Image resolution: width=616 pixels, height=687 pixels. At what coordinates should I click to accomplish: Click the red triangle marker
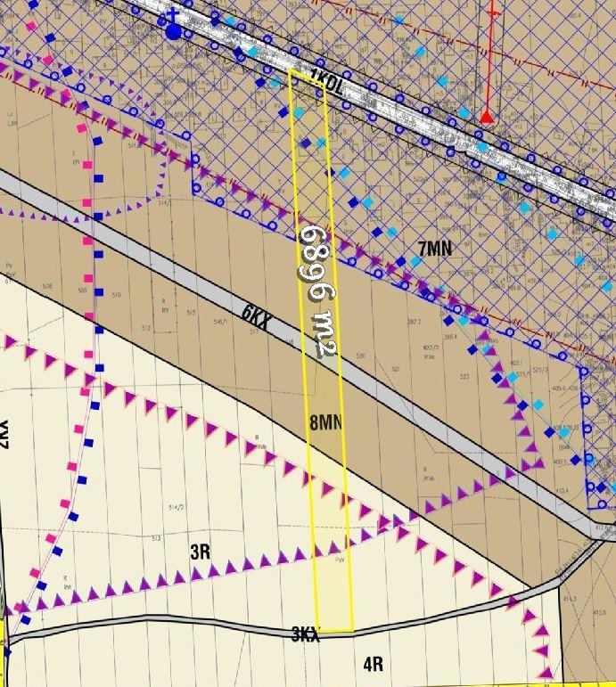(x=486, y=117)
